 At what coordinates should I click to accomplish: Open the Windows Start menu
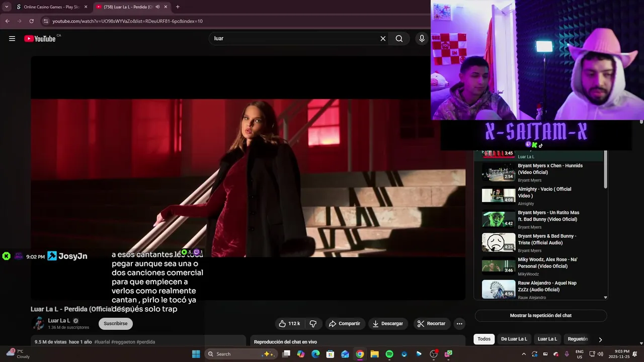point(196,354)
